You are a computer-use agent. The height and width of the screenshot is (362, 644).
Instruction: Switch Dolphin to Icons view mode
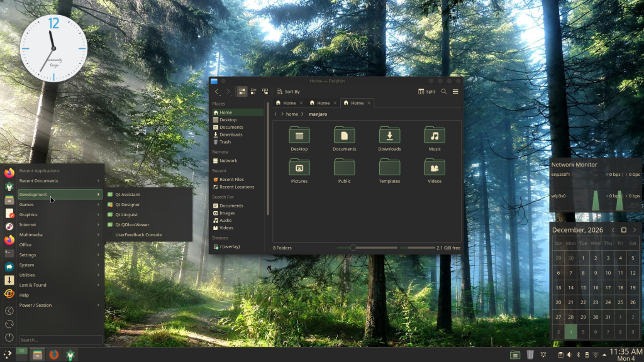pyautogui.click(x=242, y=91)
